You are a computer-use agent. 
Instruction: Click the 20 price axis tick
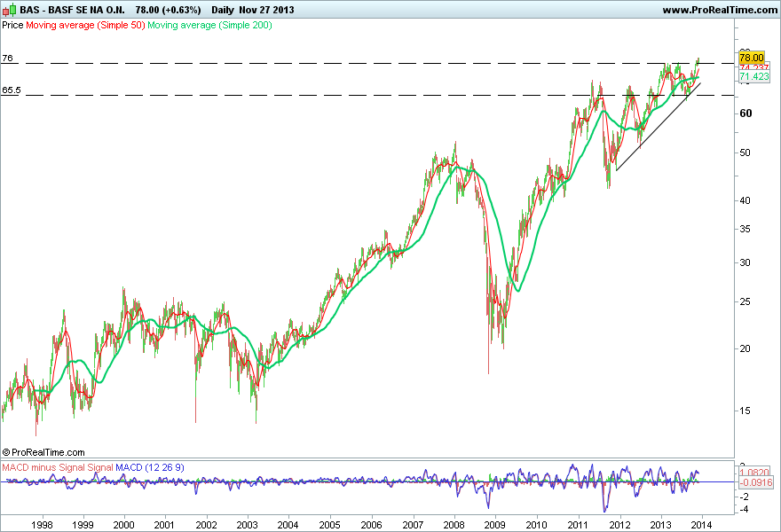click(745, 348)
